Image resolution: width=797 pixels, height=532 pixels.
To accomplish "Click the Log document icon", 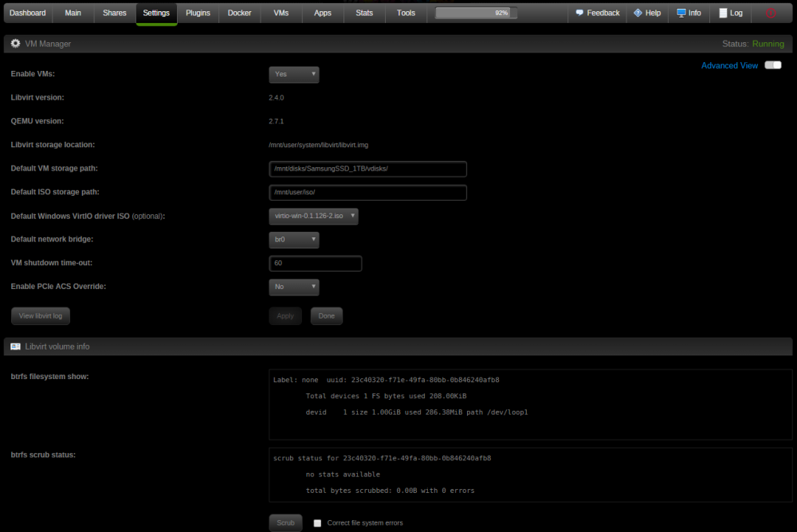I will pos(723,14).
